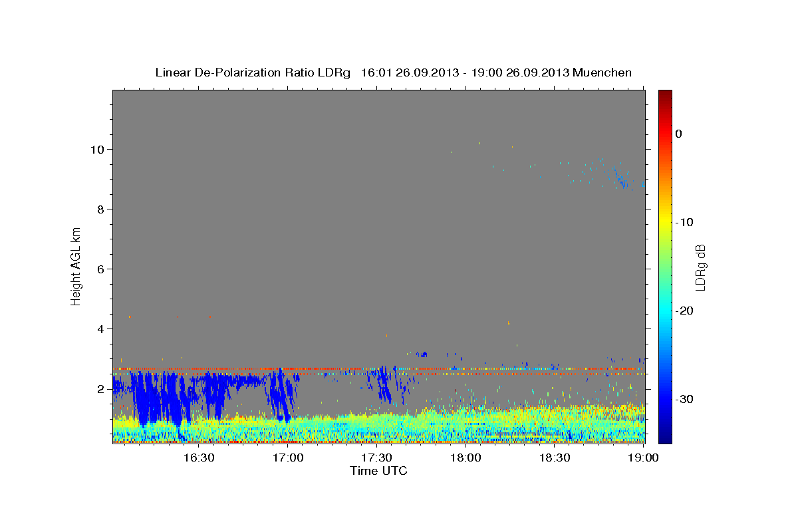Image resolution: width=798 pixels, height=532 pixels.
Task: Click the colorbar tick label -20
Action: click(684, 311)
